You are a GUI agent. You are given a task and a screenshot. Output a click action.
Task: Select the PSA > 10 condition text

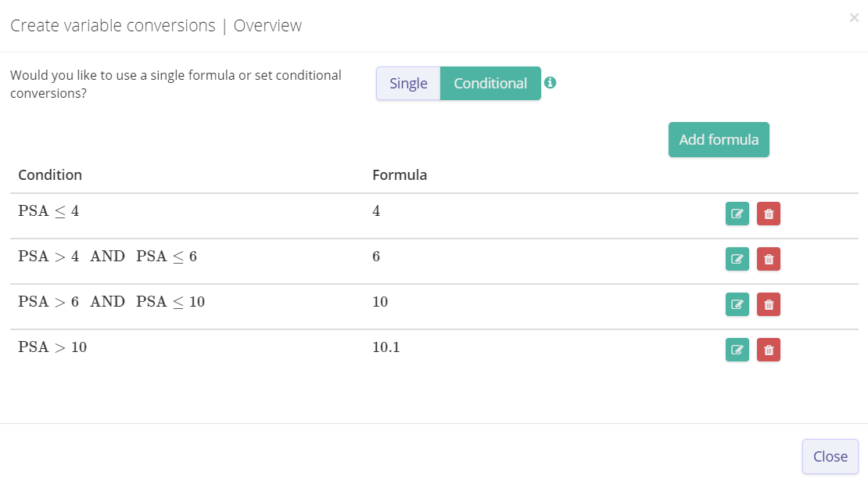click(x=52, y=347)
